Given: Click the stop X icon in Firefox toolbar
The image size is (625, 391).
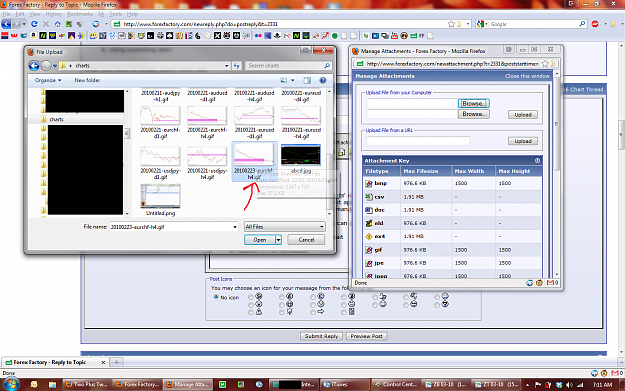Looking at the screenshot, I should pos(46,24).
